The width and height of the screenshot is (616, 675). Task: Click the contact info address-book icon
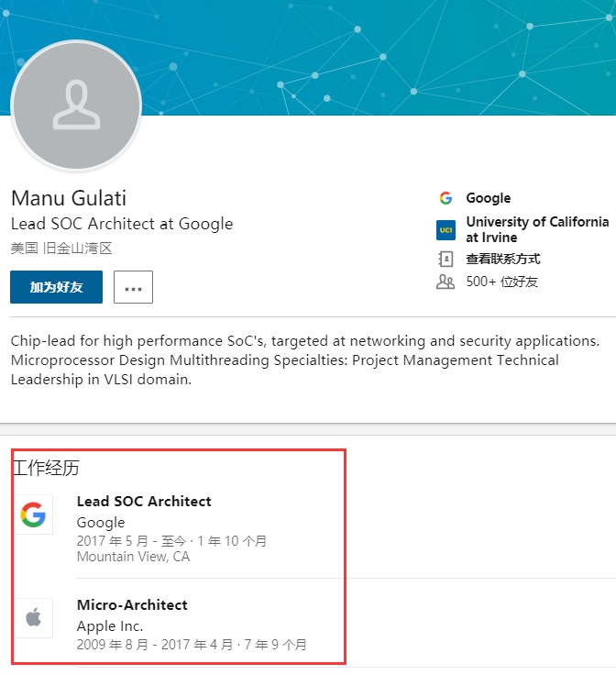click(x=445, y=260)
